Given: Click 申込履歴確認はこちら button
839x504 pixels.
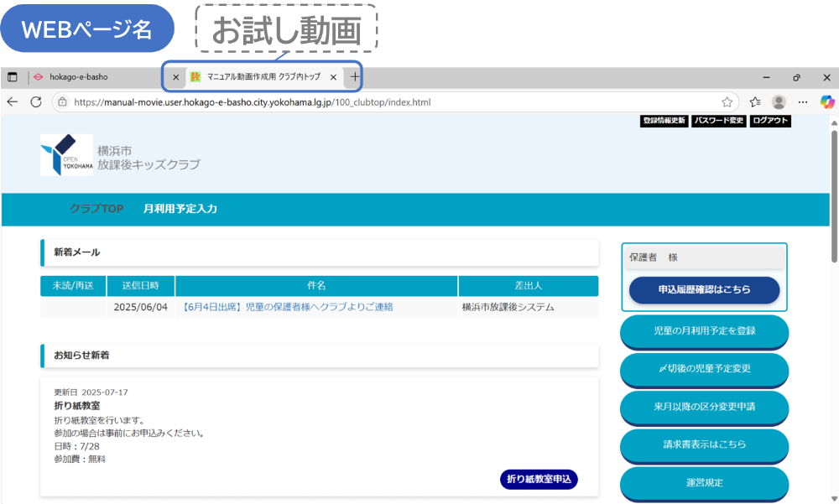Looking at the screenshot, I should (x=704, y=289).
